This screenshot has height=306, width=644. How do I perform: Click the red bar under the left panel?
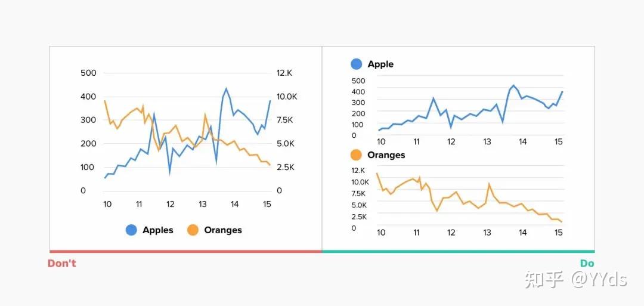point(185,251)
